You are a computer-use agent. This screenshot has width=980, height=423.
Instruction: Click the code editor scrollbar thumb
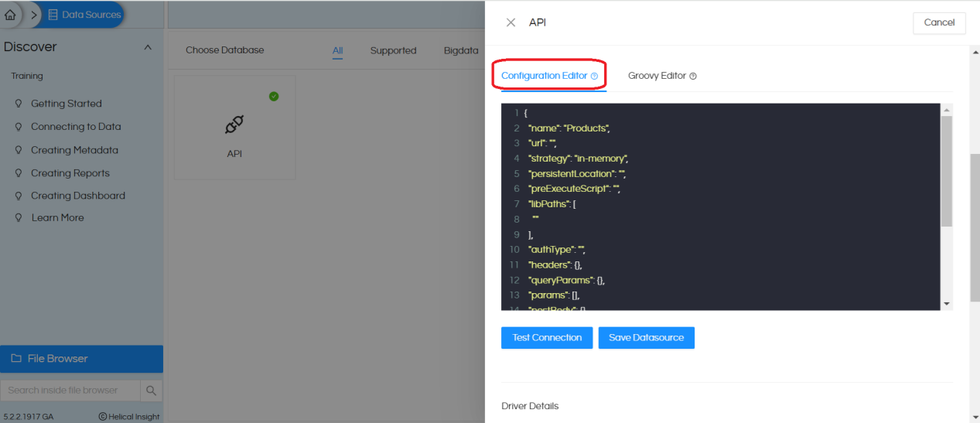(x=947, y=172)
